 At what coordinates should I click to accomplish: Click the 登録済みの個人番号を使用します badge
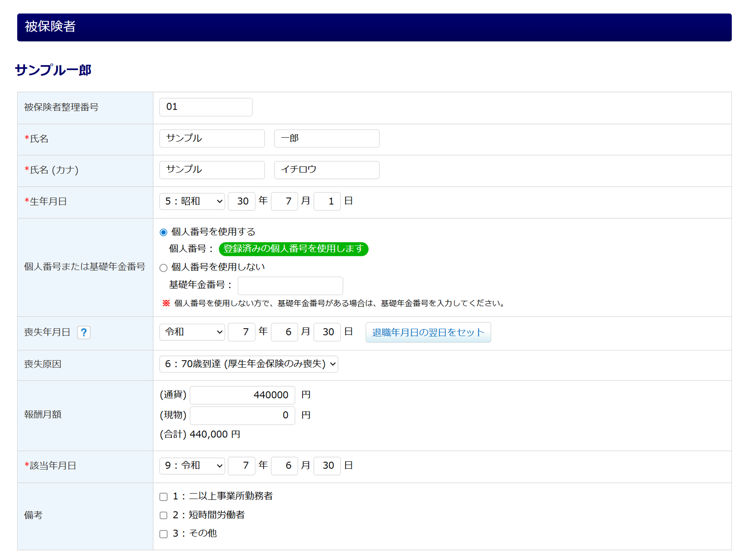coord(294,249)
